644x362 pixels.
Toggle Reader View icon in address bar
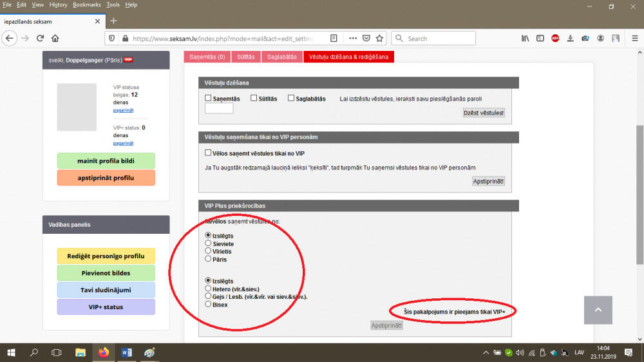click(x=334, y=39)
